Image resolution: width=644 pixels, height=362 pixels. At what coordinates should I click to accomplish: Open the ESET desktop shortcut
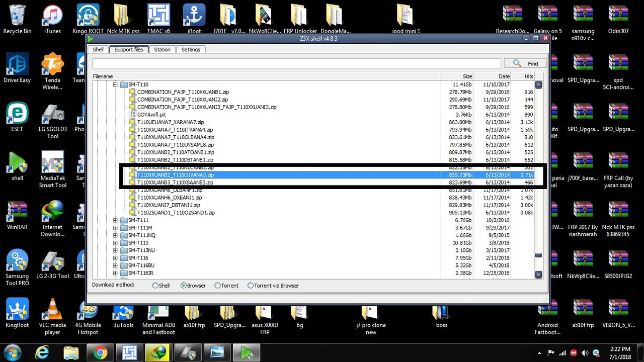click(17, 117)
